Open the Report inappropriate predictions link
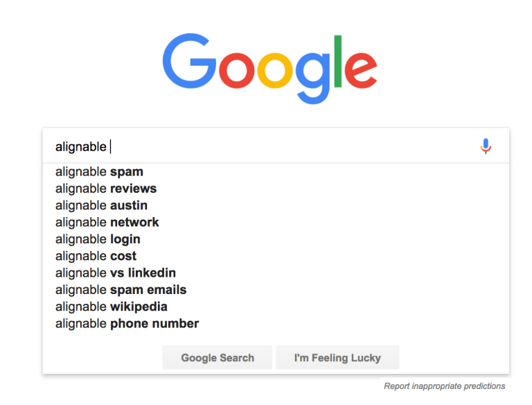The width and height of the screenshot is (532, 405). [444, 386]
